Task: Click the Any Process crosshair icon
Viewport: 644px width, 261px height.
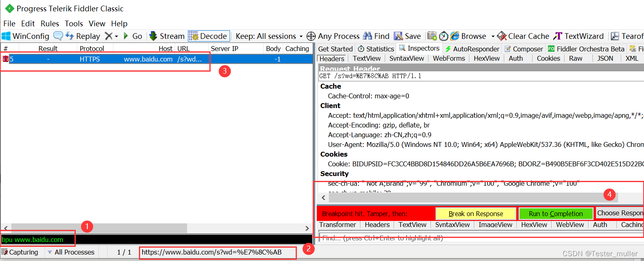Action: pyautogui.click(x=311, y=36)
